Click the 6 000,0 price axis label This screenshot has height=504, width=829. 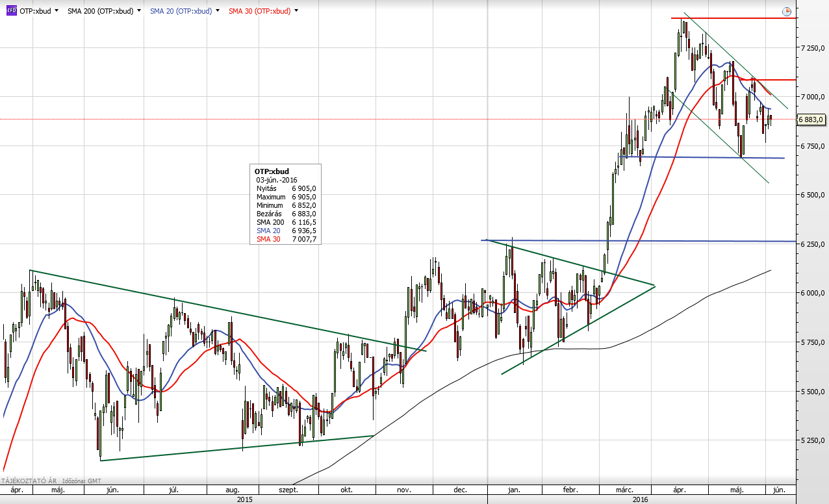813,293
